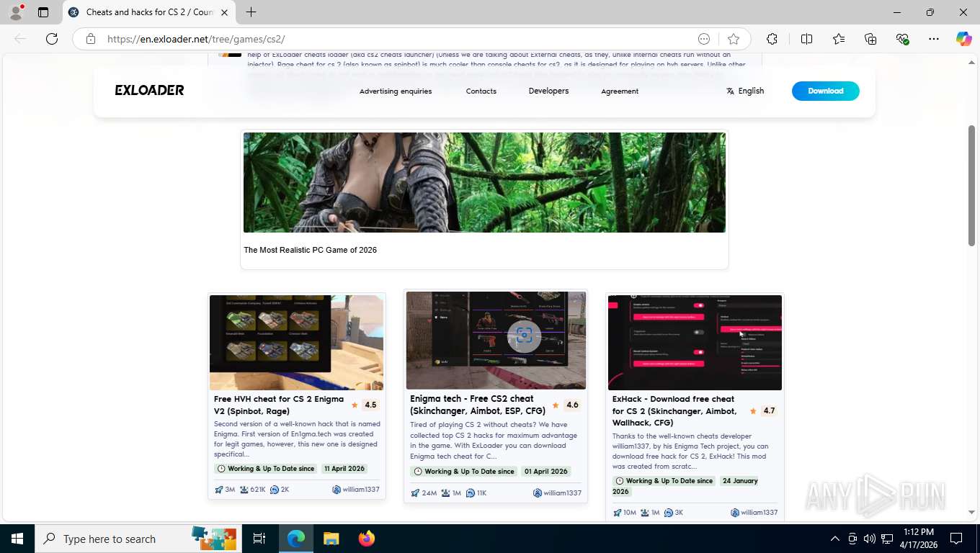Viewport: 980px width, 553px height.
Task: Click the 4.6 star rating
Action: [x=566, y=405]
